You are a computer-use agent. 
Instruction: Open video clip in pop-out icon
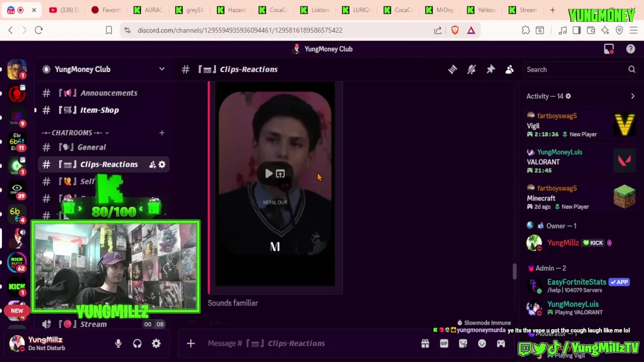pyautogui.click(x=280, y=174)
